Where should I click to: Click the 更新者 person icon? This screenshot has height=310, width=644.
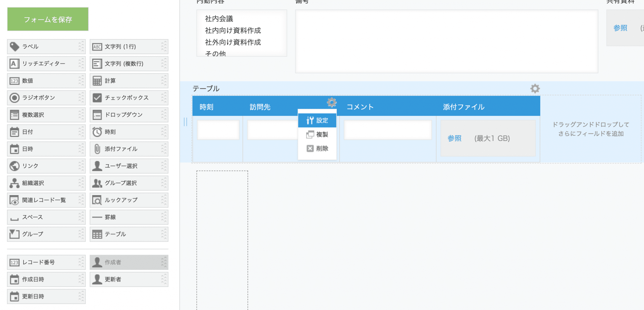click(x=97, y=279)
